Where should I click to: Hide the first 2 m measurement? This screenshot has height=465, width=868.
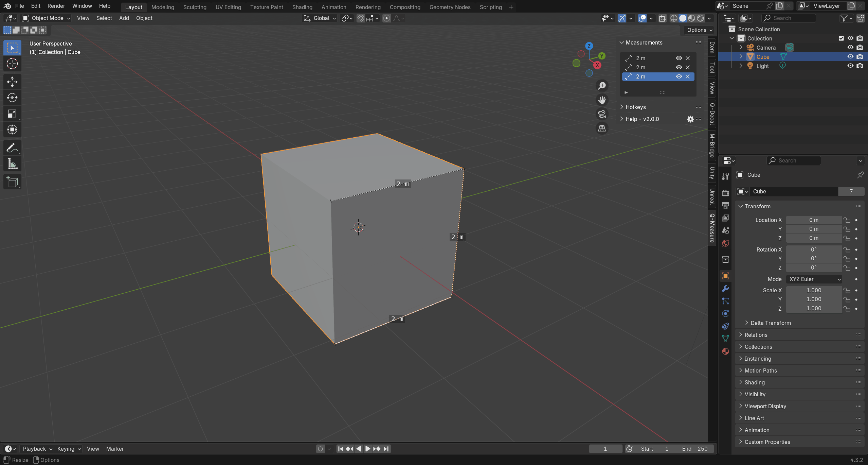[x=679, y=58]
